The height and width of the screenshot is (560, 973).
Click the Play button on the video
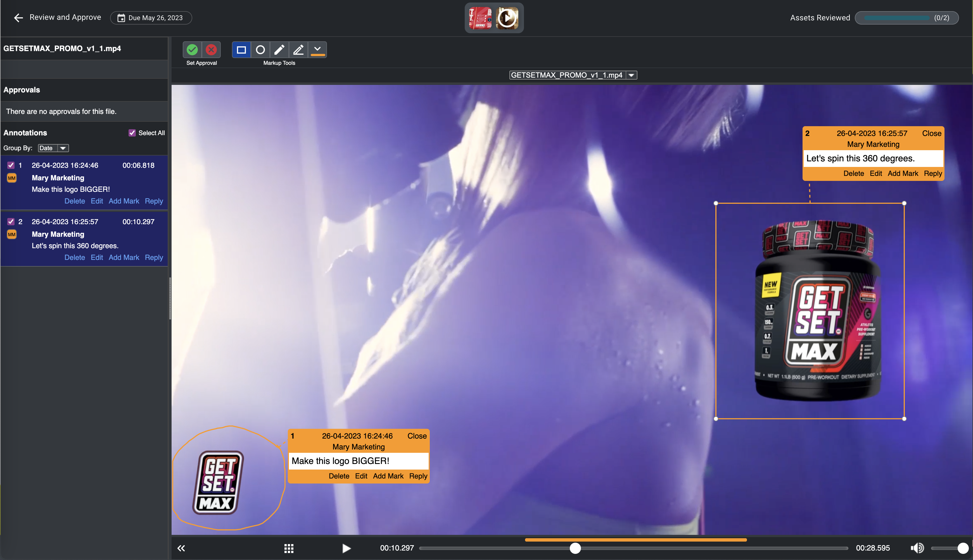[x=347, y=549]
